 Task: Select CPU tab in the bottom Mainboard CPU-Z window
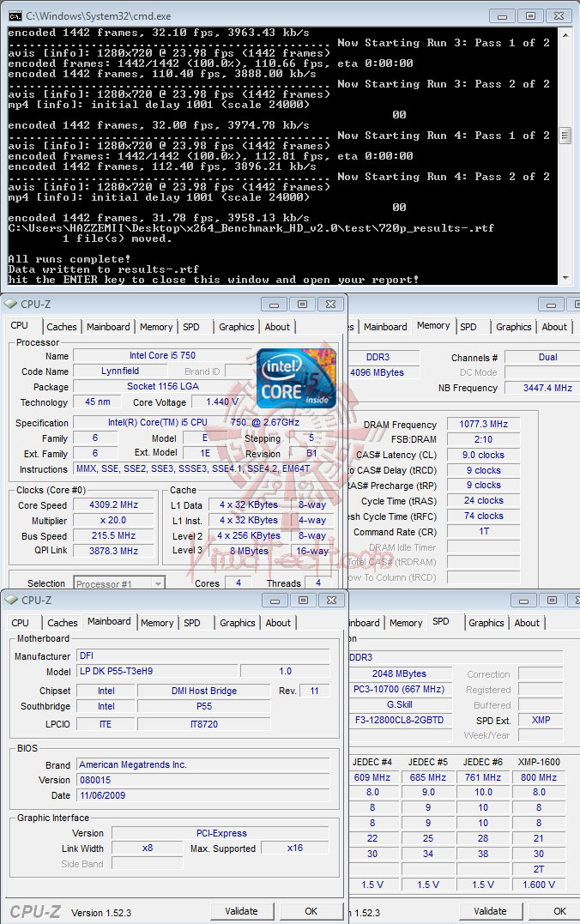pyautogui.click(x=20, y=623)
